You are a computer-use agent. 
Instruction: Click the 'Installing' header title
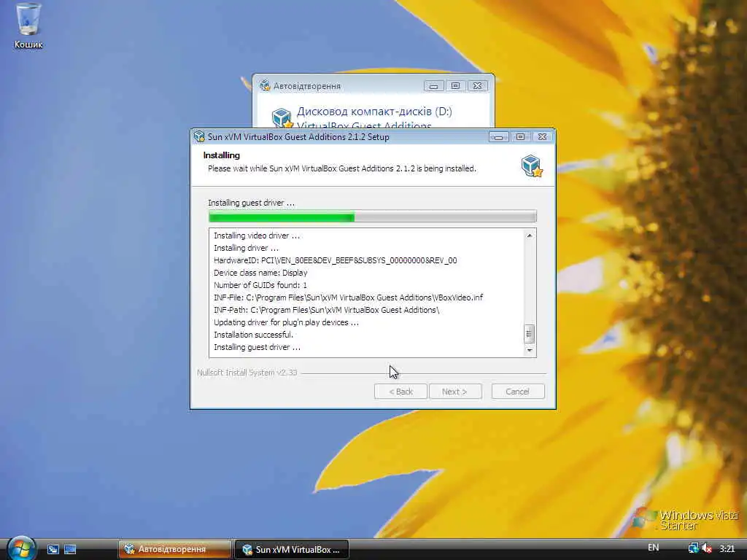click(x=222, y=155)
